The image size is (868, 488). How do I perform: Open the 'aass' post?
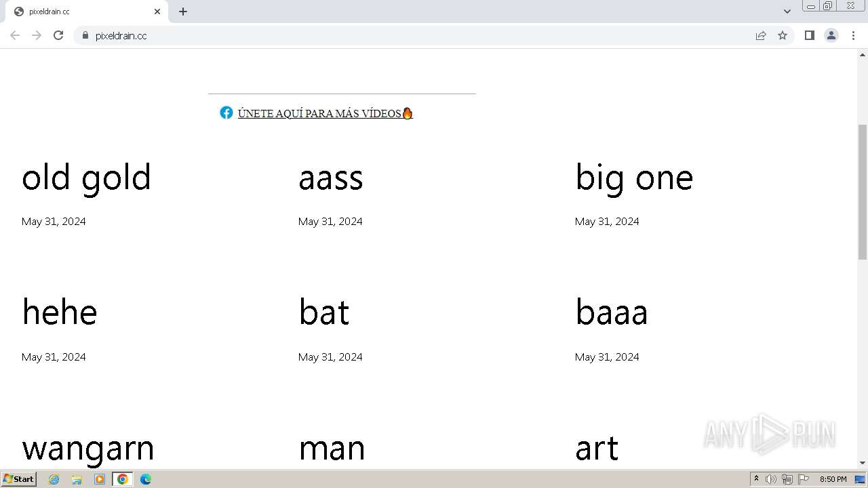coord(331,178)
